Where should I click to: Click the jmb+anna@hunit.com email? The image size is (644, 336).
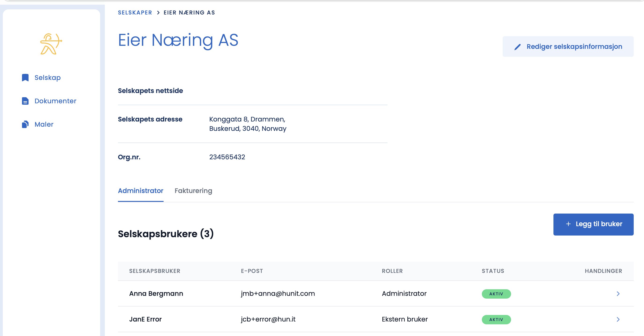coord(278,293)
